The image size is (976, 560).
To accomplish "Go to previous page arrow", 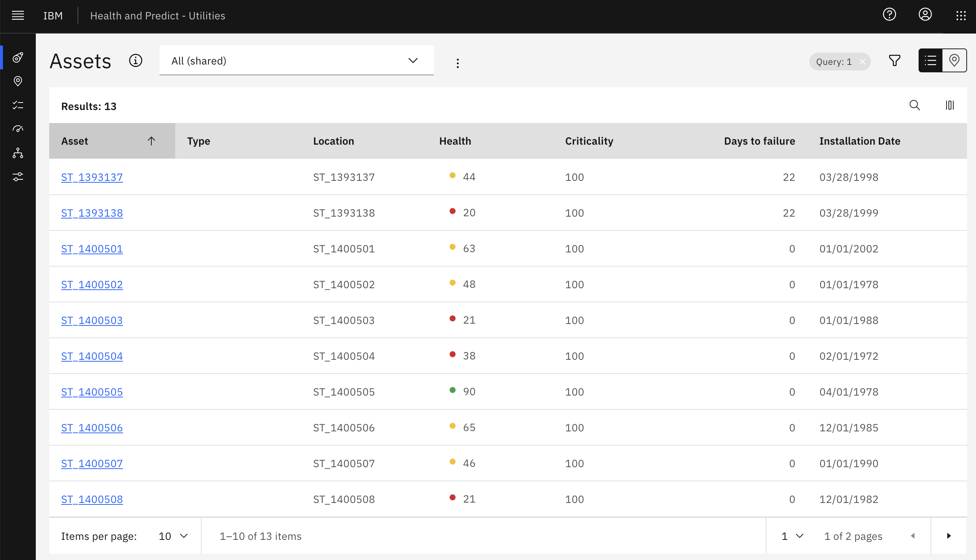I will 913,536.
